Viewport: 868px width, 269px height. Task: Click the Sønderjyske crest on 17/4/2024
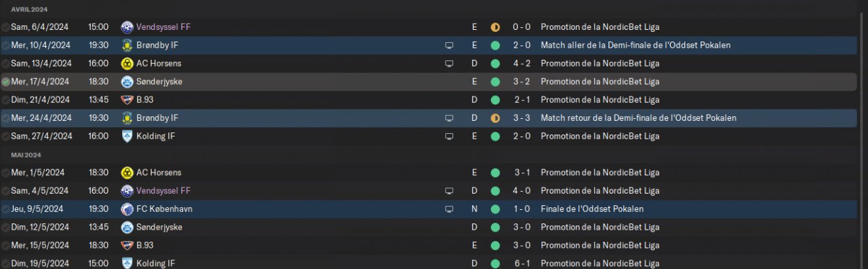click(x=127, y=82)
